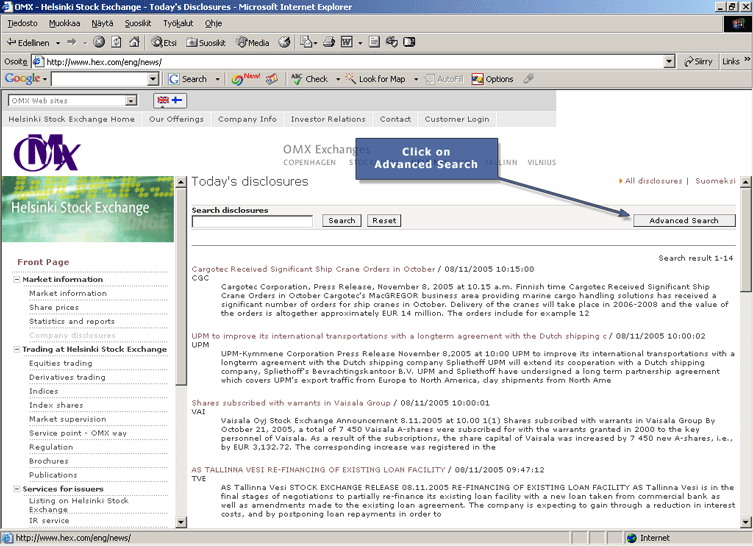
Task: Open the Tiedosto menu
Action: point(22,23)
